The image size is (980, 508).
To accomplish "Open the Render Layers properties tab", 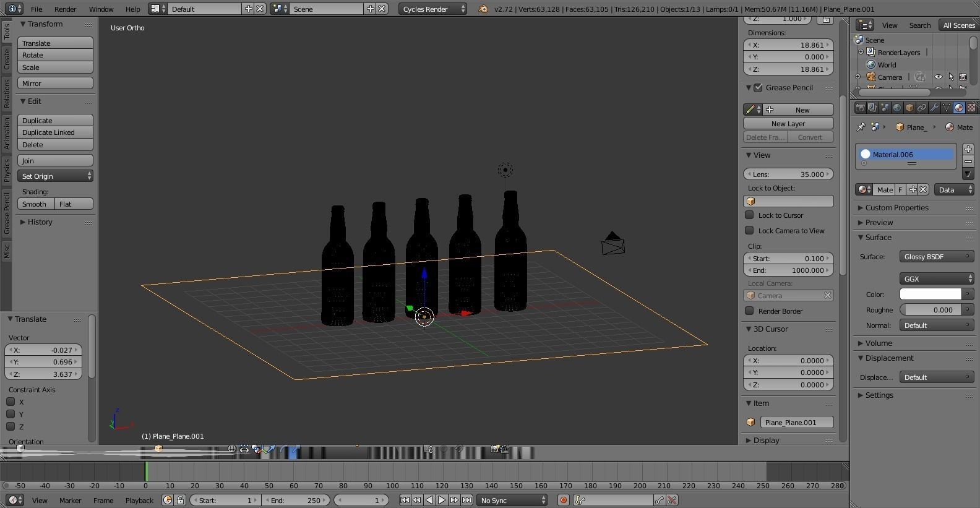I will pos(872,108).
